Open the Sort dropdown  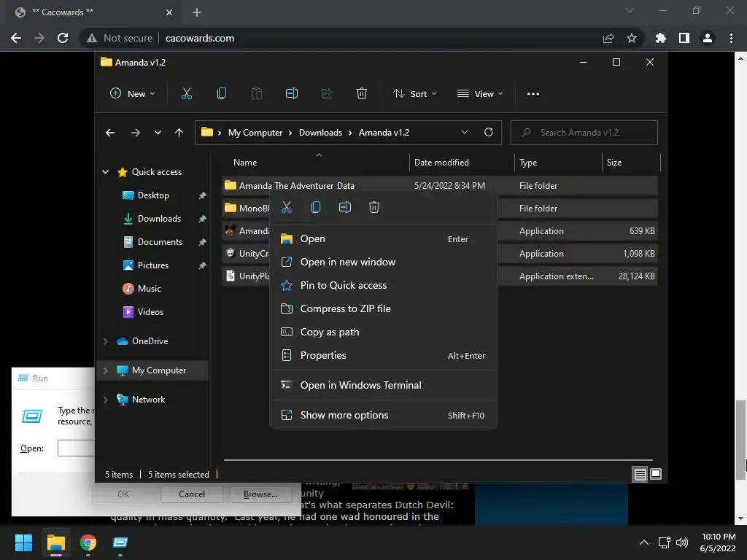point(415,94)
